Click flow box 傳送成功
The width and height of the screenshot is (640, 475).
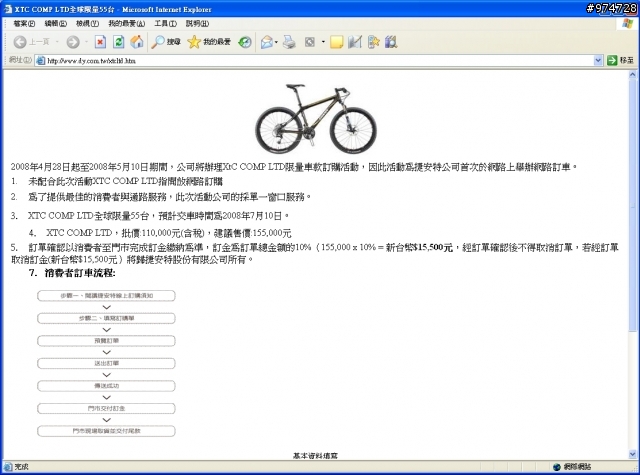pyautogui.click(x=106, y=386)
